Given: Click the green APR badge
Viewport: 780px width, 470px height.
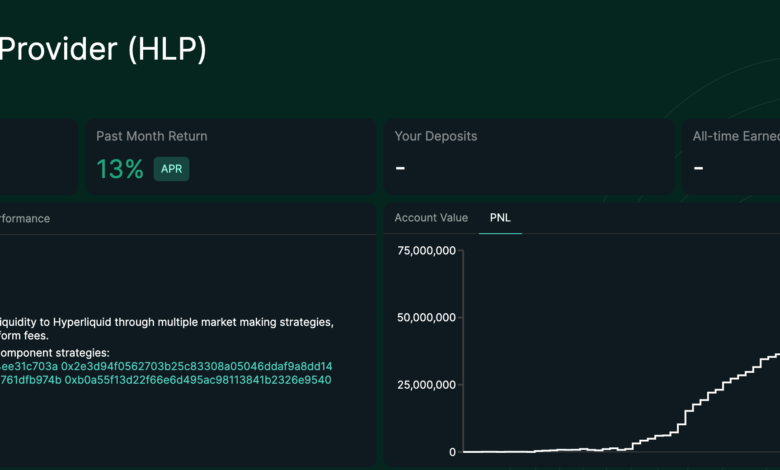Looking at the screenshot, I should click(171, 169).
